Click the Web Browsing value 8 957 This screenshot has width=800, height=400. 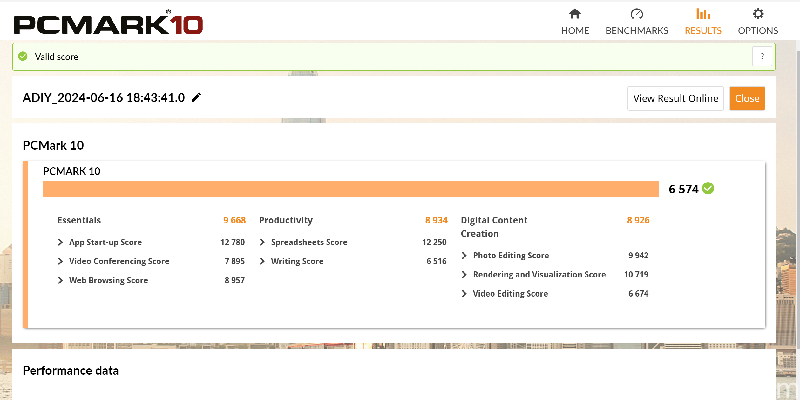[235, 280]
